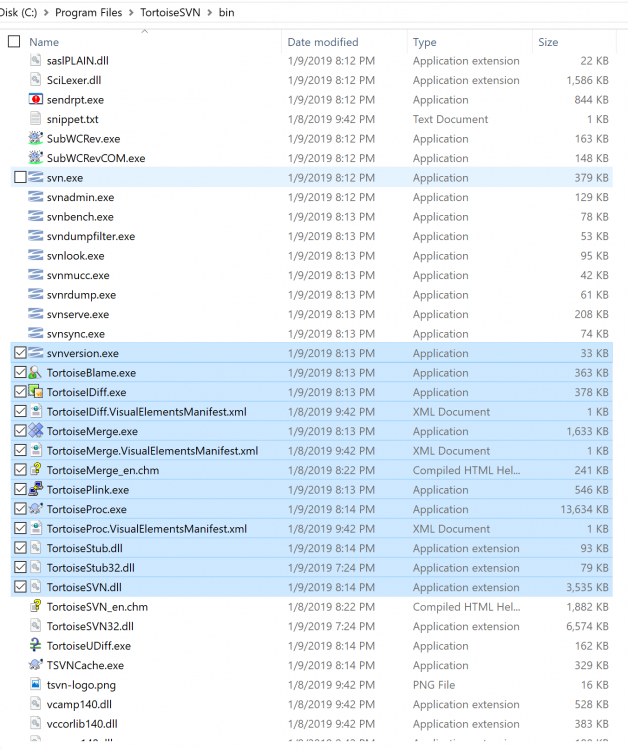628x750 pixels.
Task: Click the TSVNCache.exe icon
Action: (35, 665)
